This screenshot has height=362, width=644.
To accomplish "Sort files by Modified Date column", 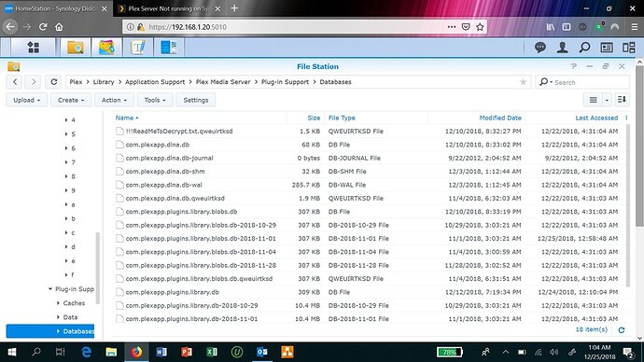I will [500, 118].
